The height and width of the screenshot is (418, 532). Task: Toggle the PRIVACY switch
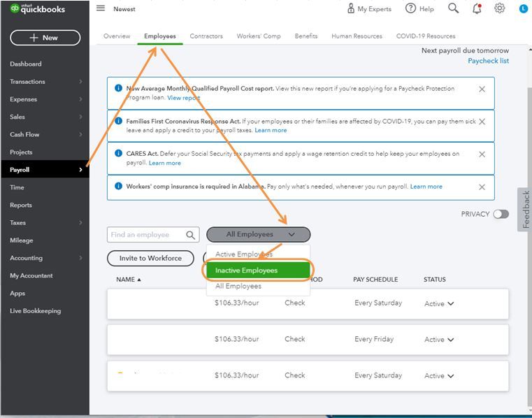pos(501,214)
